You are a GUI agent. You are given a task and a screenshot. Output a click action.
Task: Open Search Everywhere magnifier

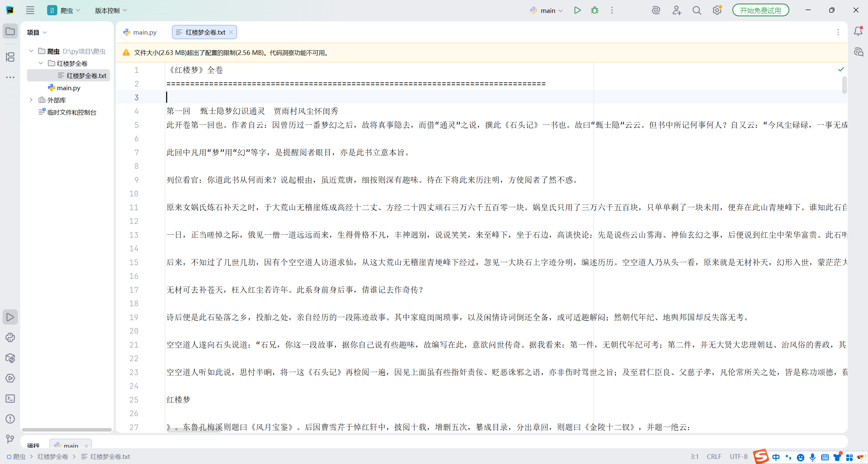[697, 11]
